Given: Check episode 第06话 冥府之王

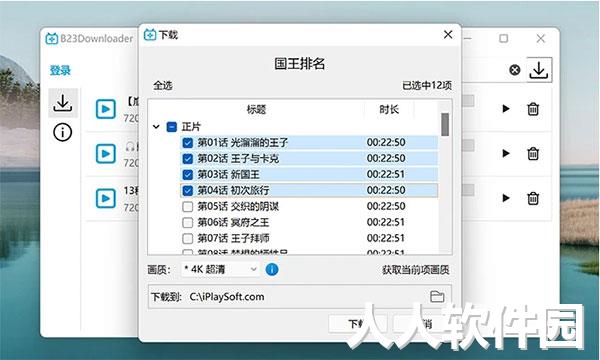Looking at the screenshot, I should (x=188, y=222).
